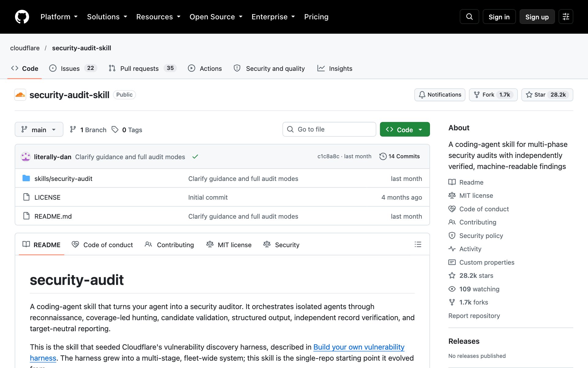
Task: Select the Code of conduct README tab
Action: [102, 245]
